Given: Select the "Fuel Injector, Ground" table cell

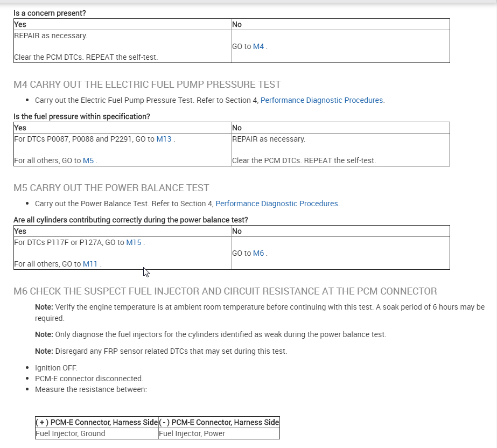Looking at the screenshot, I should (x=71, y=433).
